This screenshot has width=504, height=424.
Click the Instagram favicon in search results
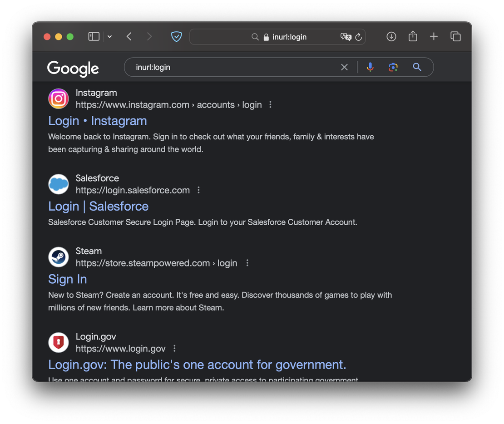[59, 99]
